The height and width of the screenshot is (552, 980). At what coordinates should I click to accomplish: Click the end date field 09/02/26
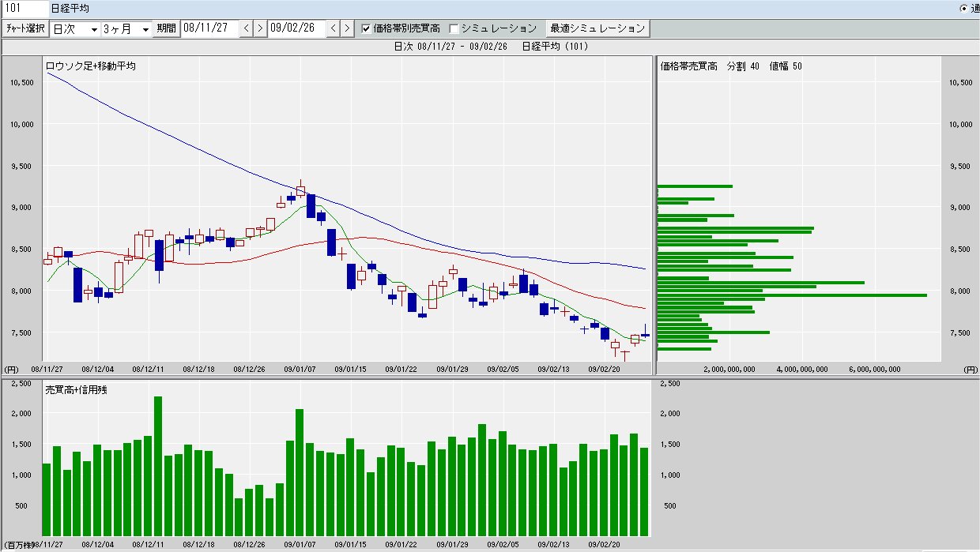click(x=296, y=28)
